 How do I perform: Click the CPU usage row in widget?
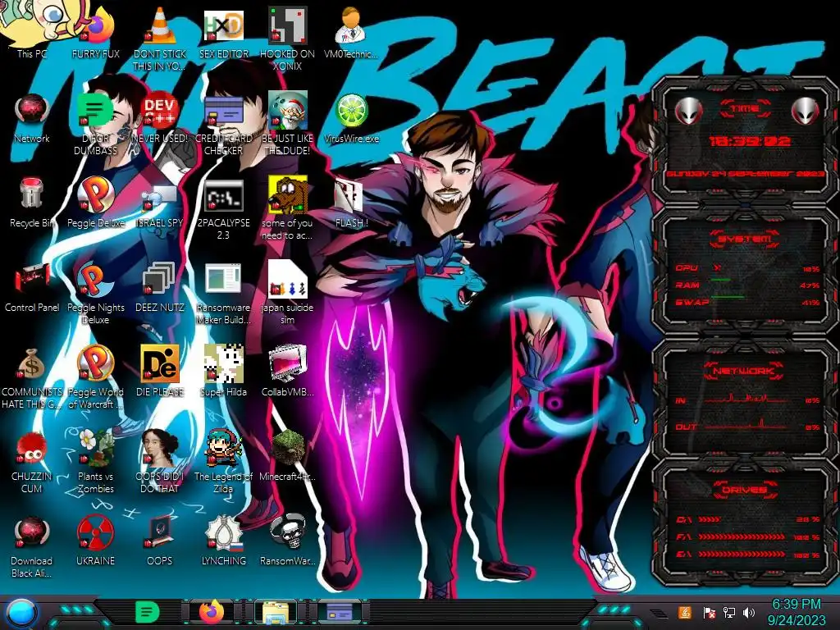coord(748,268)
